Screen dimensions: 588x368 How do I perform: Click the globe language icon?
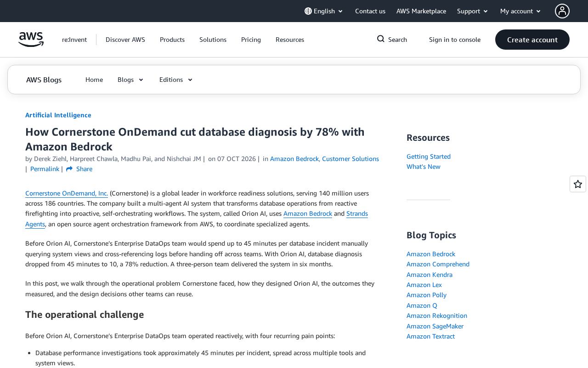point(308,11)
